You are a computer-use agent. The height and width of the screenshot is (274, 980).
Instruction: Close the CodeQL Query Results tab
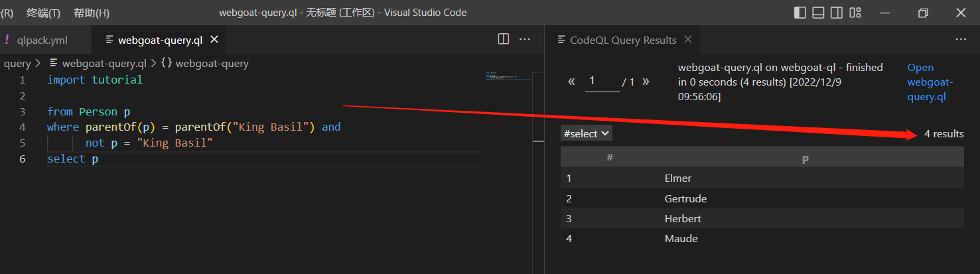point(688,39)
